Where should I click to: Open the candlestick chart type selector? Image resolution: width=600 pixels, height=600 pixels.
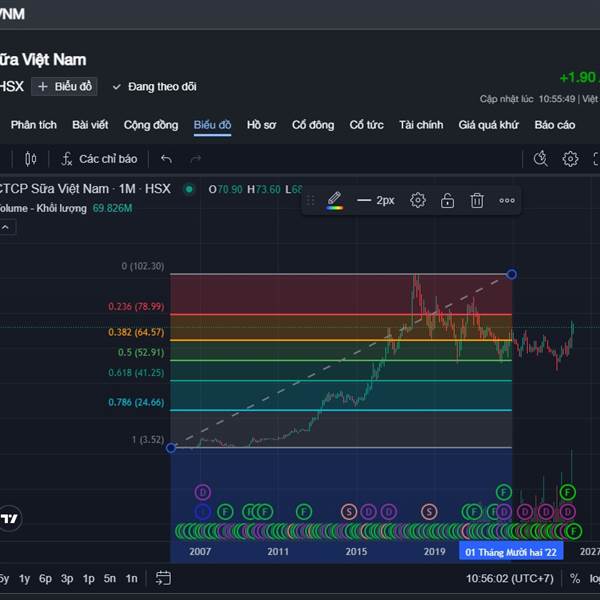31,159
